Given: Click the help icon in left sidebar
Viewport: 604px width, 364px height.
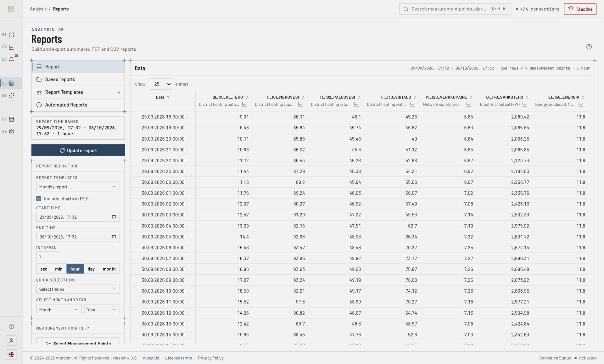Looking at the screenshot, I should tap(11, 327).
